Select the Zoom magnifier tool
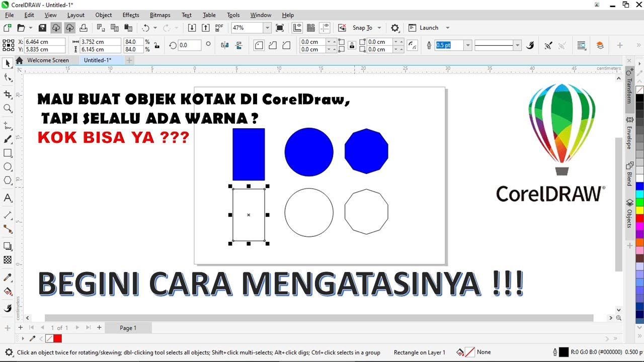The width and height of the screenshot is (644, 362). pyautogui.click(x=8, y=108)
